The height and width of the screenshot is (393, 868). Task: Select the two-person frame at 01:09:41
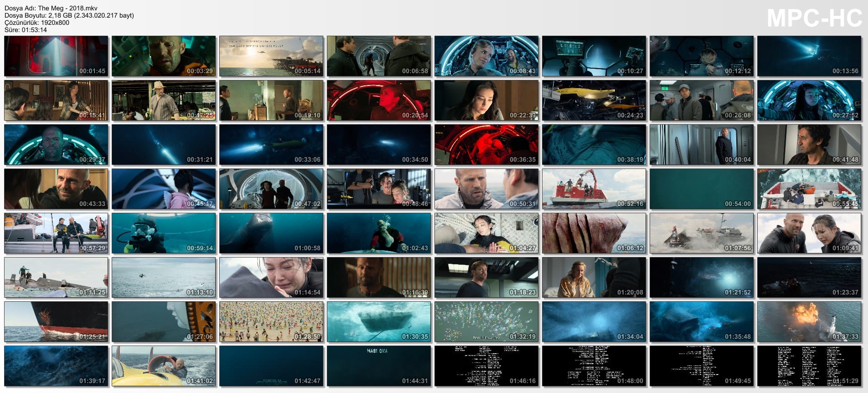[x=809, y=233]
